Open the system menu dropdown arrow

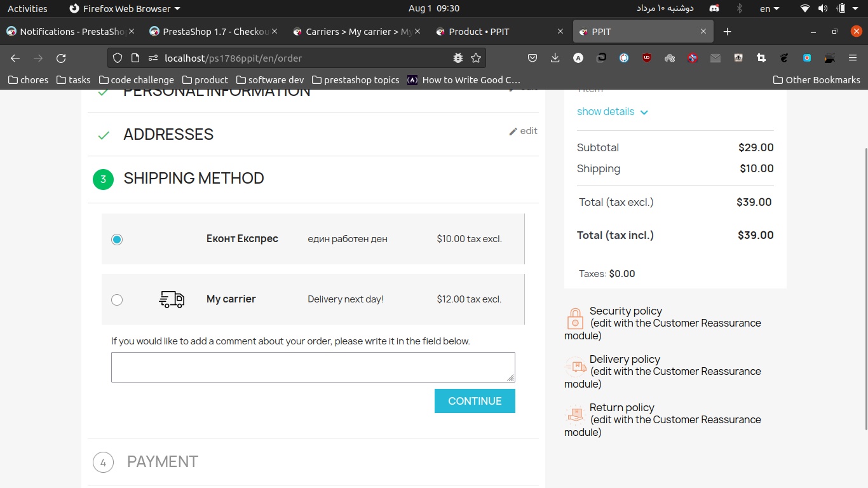[857, 8]
